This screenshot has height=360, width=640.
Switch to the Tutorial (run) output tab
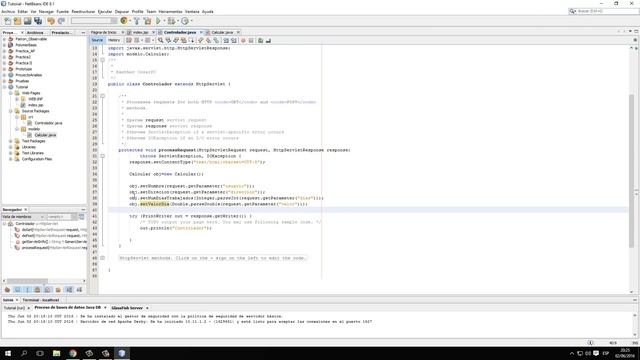tap(14, 308)
